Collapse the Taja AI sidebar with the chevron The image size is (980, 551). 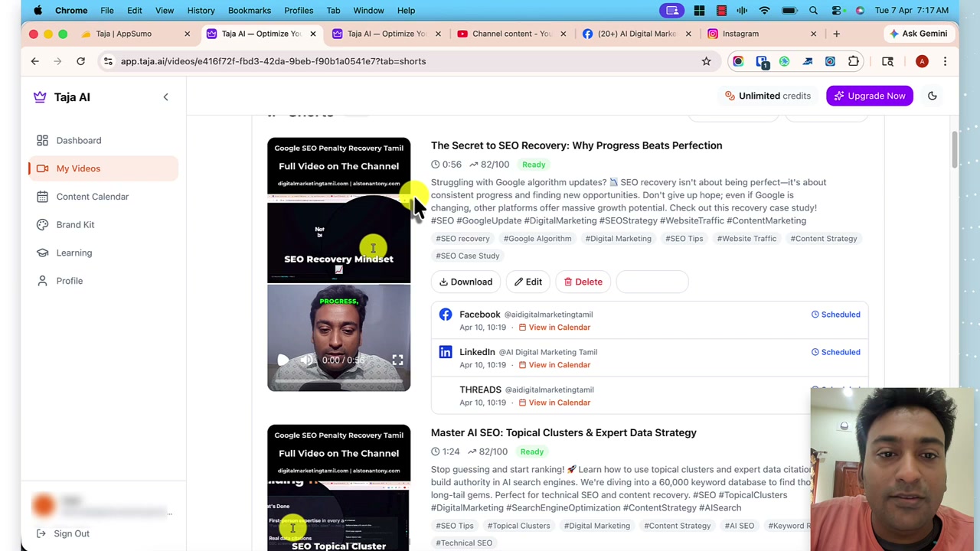[165, 97]
